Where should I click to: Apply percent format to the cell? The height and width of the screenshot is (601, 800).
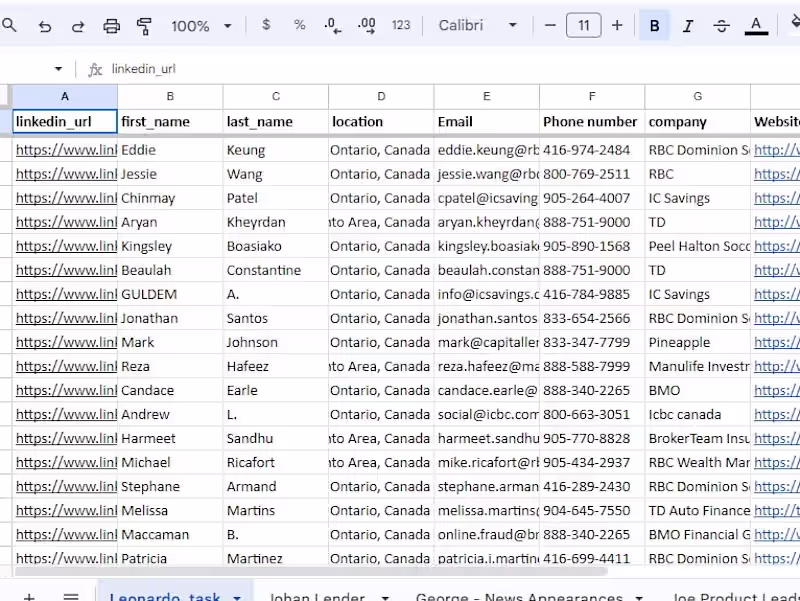click(298, 25)
